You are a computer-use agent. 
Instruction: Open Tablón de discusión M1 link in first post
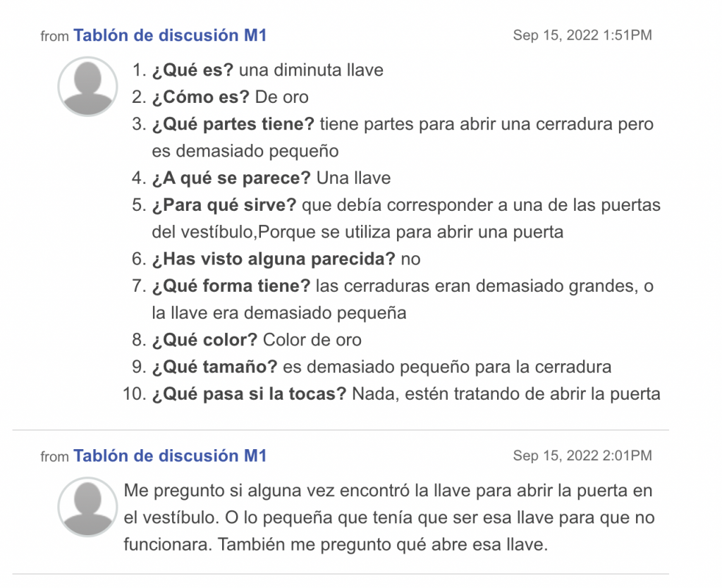pos(170,35)
